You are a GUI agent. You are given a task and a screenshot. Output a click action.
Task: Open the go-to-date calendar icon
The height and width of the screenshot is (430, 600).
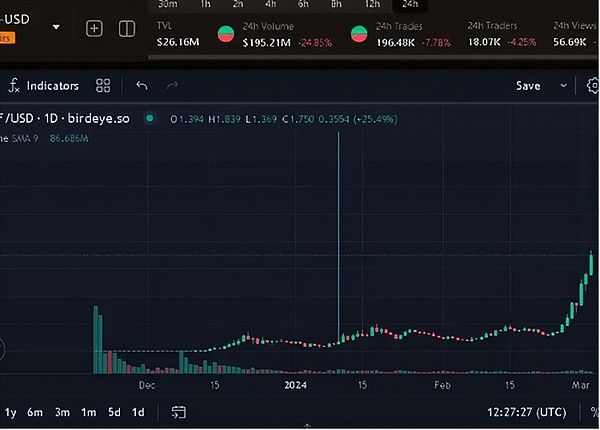click(179, 412)
